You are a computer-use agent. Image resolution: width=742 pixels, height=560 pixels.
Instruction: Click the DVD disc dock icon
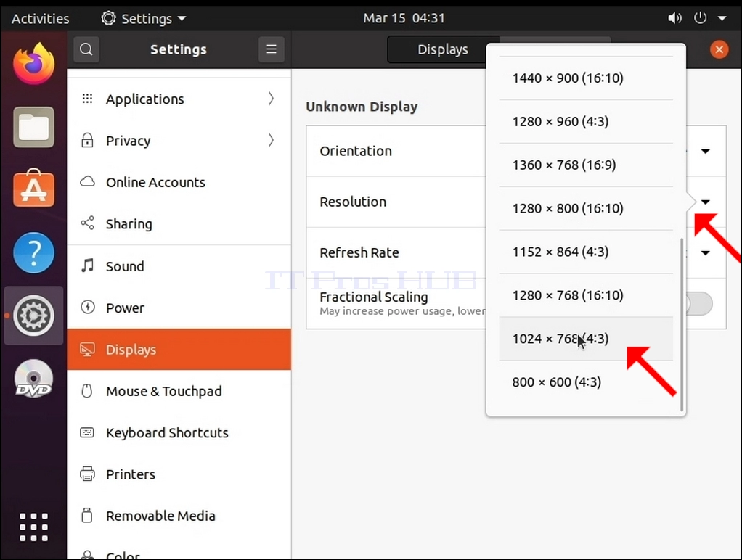coord(33,379)
